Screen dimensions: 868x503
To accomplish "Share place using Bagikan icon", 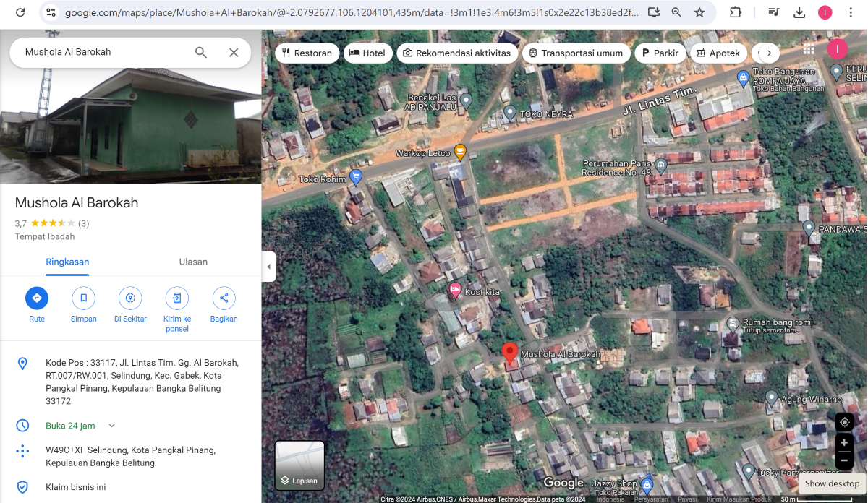I will pyautogui.click(x=224, y=298).
